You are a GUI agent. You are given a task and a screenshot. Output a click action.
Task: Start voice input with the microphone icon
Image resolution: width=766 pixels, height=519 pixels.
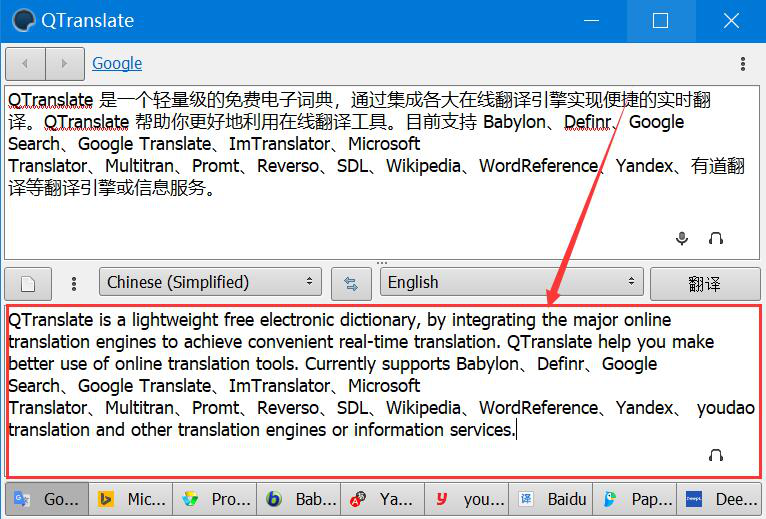(x=682, y=238)
